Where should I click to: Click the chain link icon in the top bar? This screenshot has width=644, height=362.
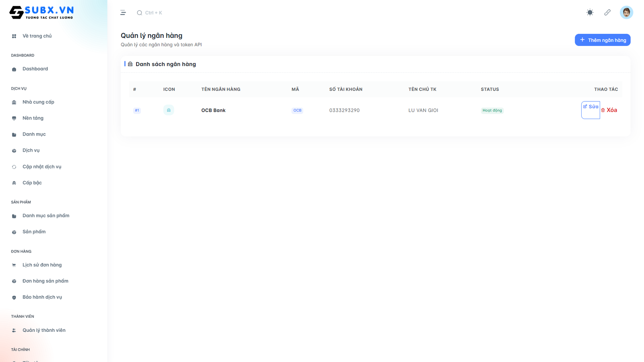(607, 12)
